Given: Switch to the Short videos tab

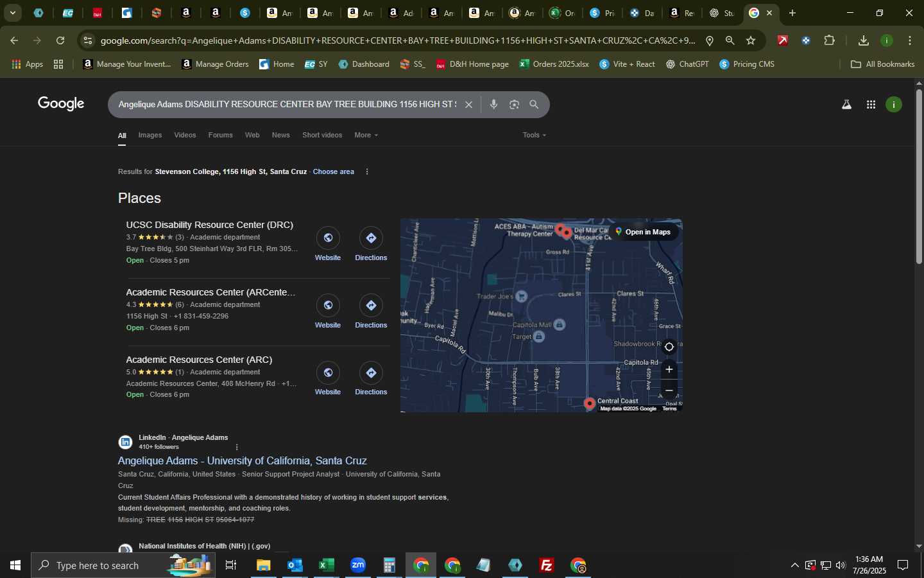Looking at the screenshot, I should pos(322,135).
